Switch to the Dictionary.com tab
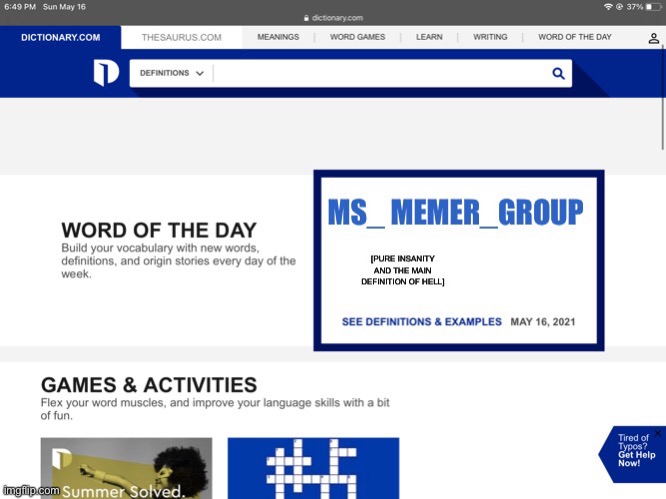666x499 pixels. coord(60,37)
